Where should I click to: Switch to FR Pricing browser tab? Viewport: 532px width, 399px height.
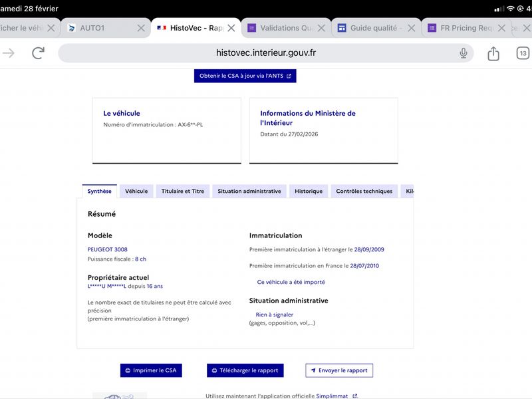[465, 28]
